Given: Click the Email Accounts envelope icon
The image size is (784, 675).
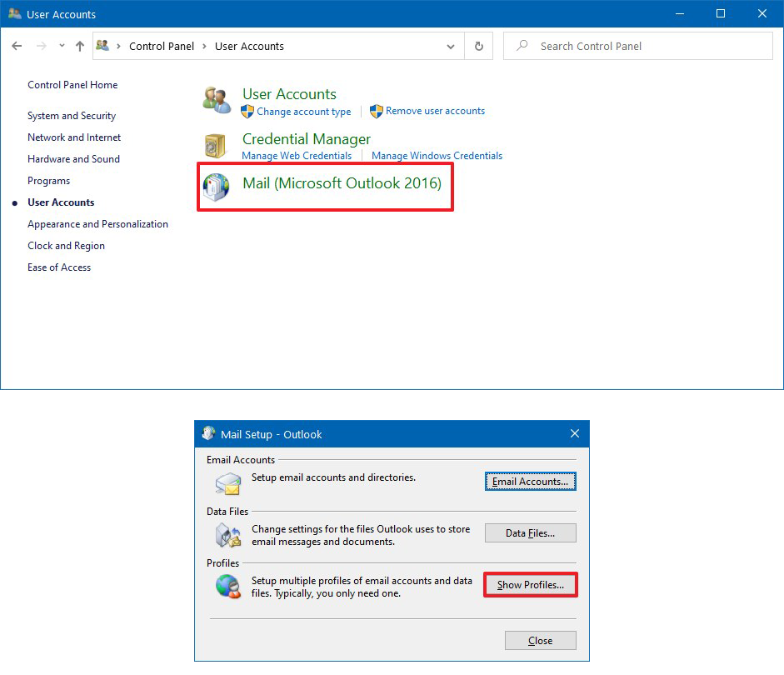Looking at the screenshot, I should [x=228, y=483].
